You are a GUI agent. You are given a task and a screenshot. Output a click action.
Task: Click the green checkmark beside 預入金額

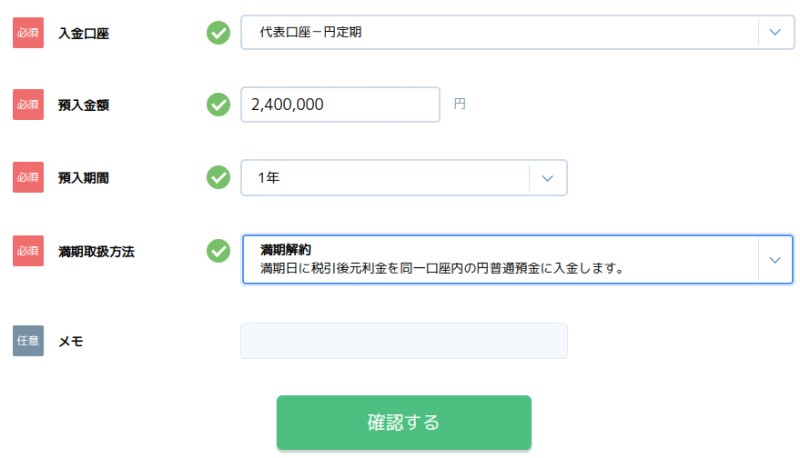tap(218, 104)
